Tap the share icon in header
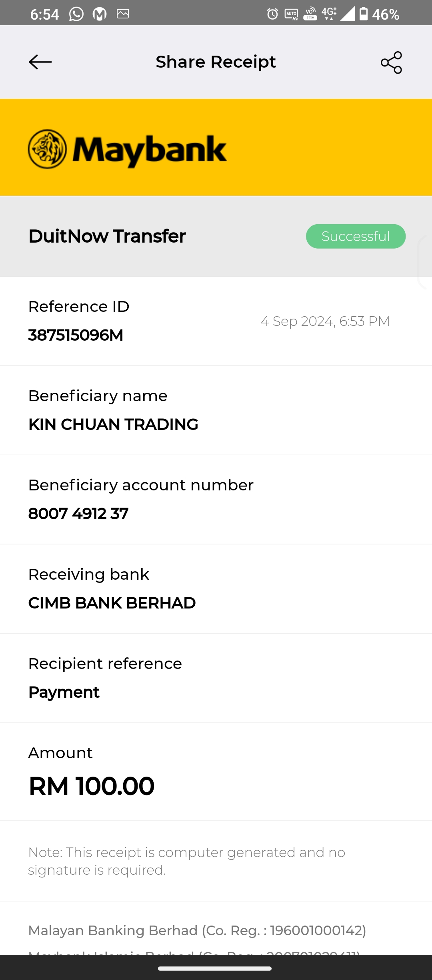Viewport: 432px width, 980px height. click(391, 62)
